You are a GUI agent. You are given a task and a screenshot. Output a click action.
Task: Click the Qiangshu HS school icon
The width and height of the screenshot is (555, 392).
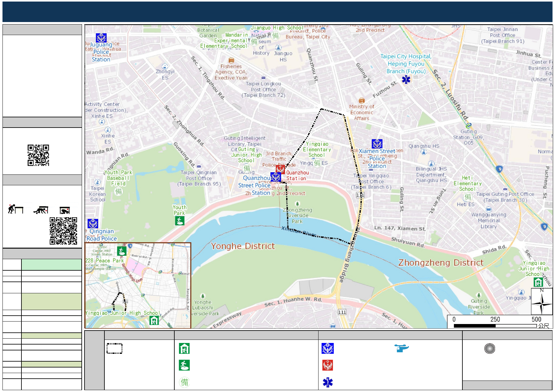pos(424,152)
